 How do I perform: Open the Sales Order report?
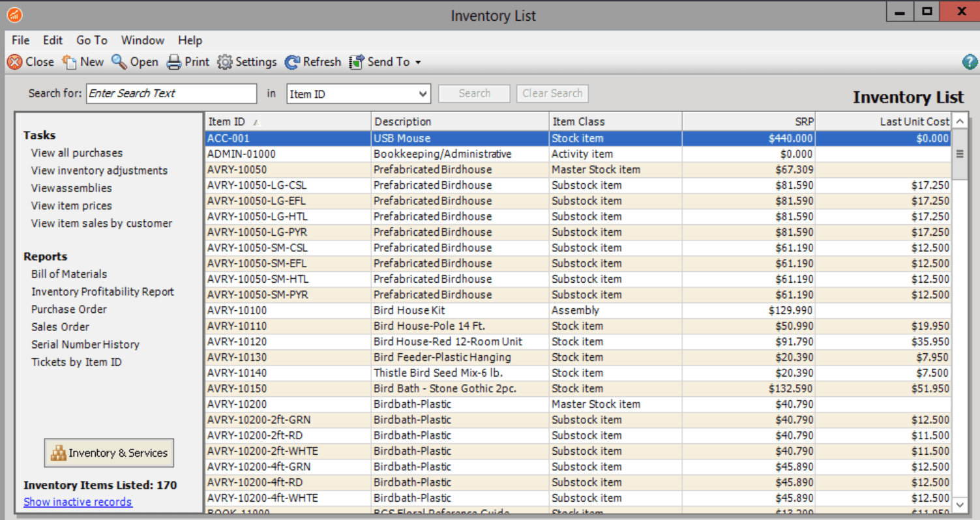point(61,327)
